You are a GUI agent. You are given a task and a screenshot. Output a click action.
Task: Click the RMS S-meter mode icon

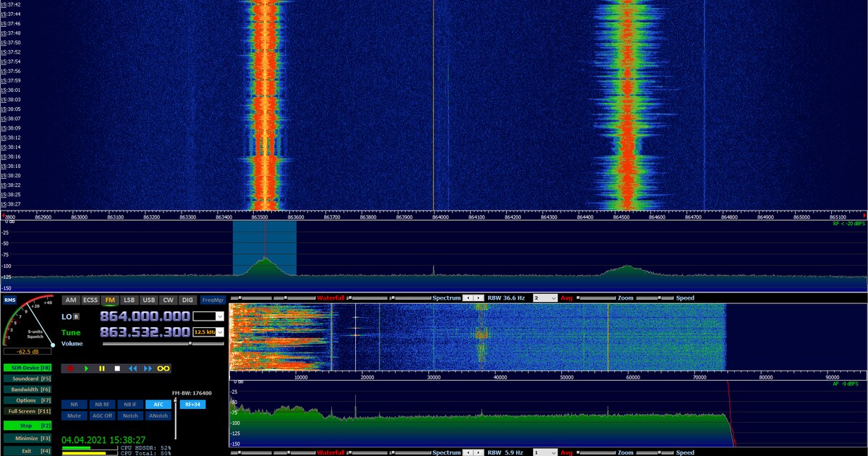coord(9,300)
